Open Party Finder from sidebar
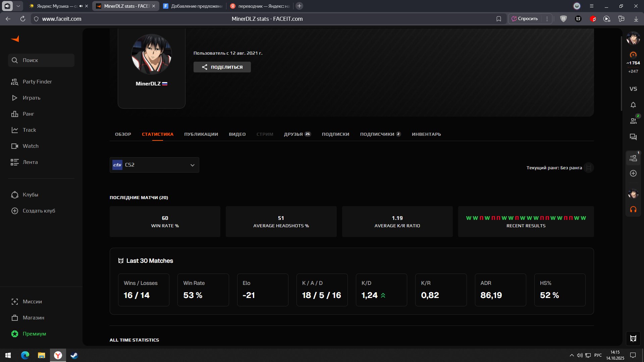The image size is (644, 362). click(37, 82)
